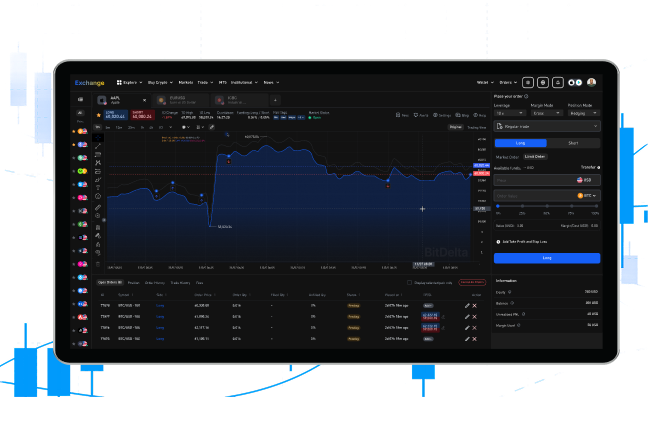648x446 pixels.
Task: Choose the Limit Order type
Action: coord(535,157)
